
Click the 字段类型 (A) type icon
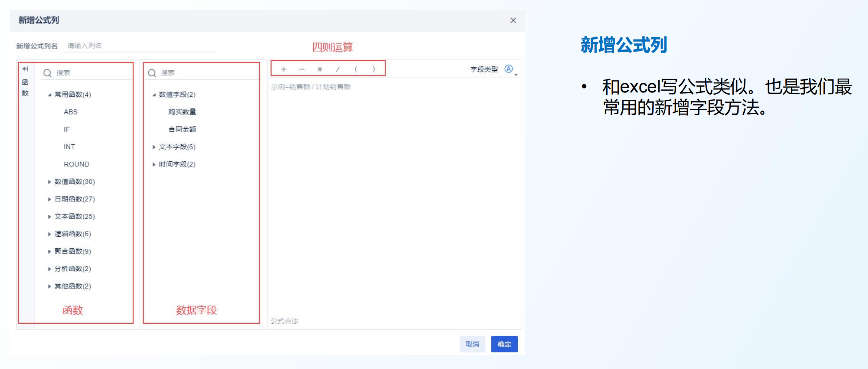tap(510, 69)
